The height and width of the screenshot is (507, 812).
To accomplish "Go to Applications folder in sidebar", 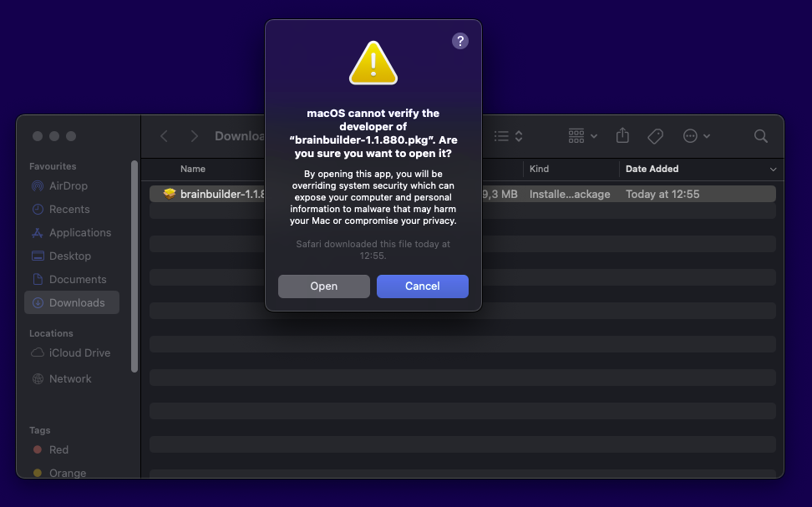I will (x=79, y=232).
